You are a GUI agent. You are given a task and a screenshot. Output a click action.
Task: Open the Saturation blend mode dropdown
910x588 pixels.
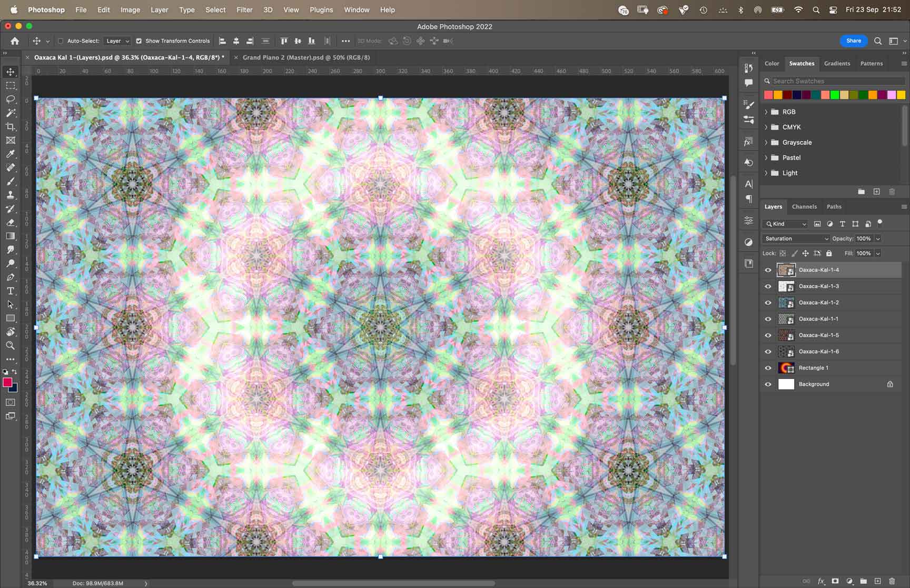click(796, 238)
